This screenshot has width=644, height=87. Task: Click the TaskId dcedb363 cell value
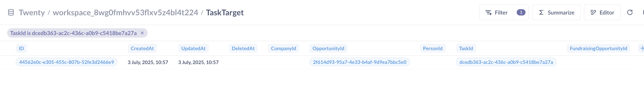(x=506, y=62)
